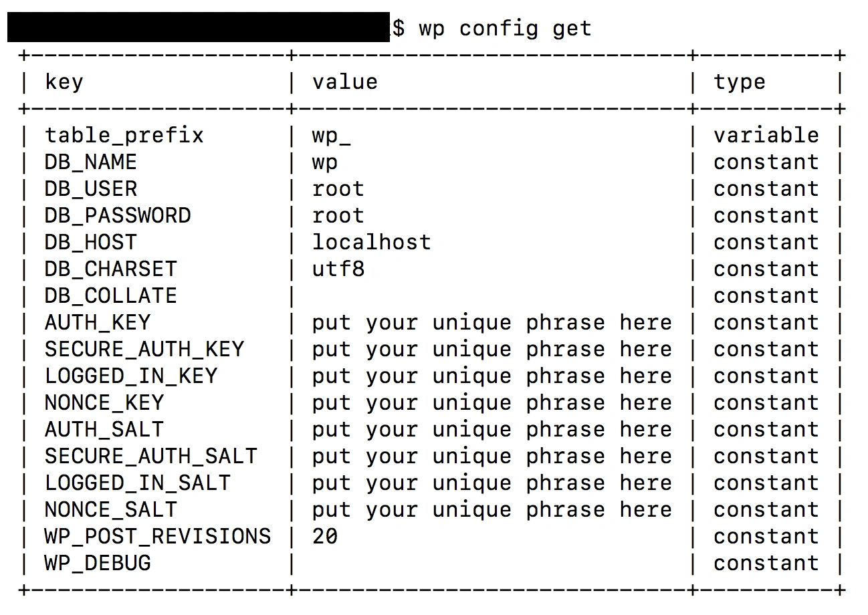Click the NONCE_SALT key text
This screenshot has height=615, width=868.
point(110,510)
